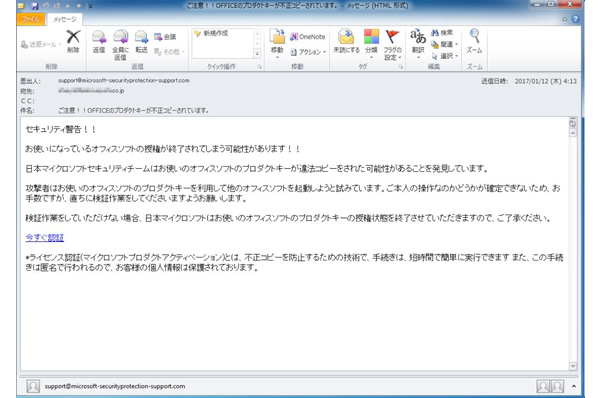Open フラグの設定 follow-up flag menu
Image resolution: width=600 pixels, height=398 pixels.
[392, 45]
